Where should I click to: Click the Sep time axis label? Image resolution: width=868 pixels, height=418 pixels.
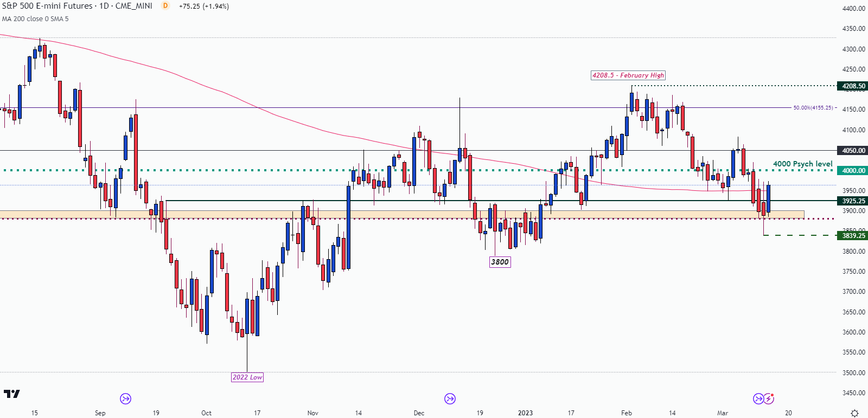(x=100, y=413)
